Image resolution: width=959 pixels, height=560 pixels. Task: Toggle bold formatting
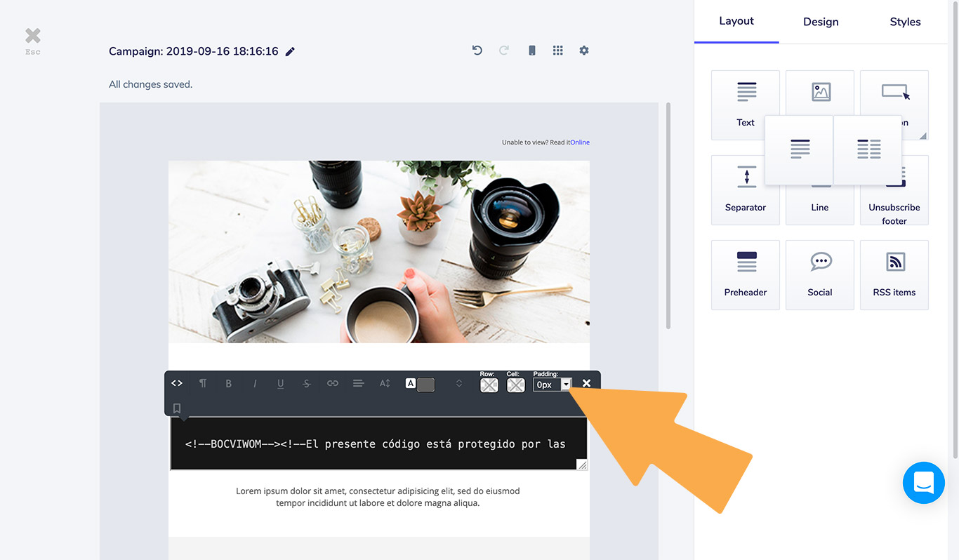229,384
